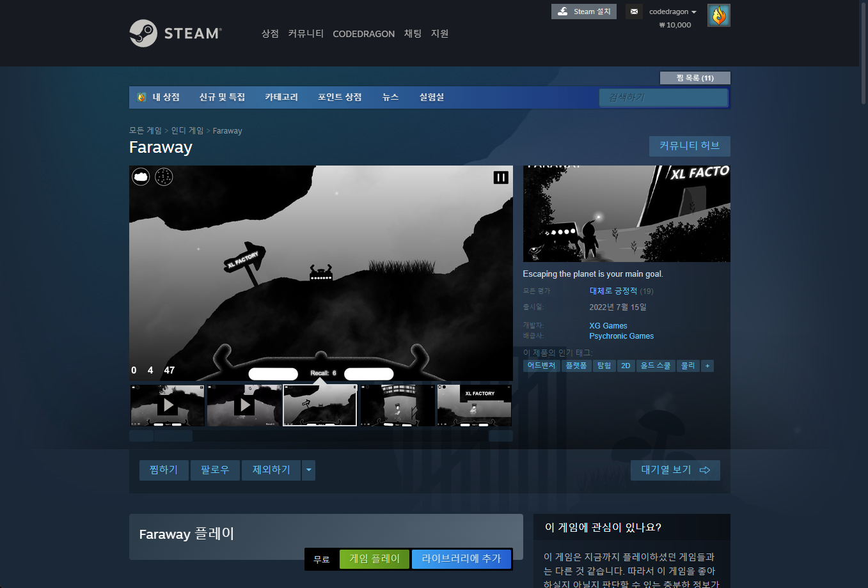868x588 pixels.
Task: Open the envelope notifications icon
Action: [x=634, y=12]
